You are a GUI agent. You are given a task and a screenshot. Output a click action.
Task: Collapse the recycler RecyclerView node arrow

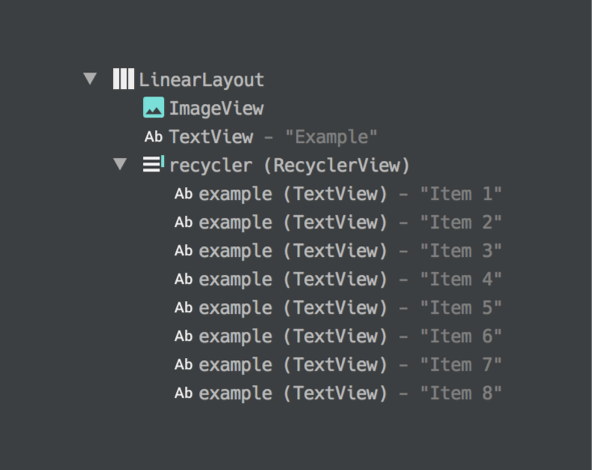[x=120, y=164]
